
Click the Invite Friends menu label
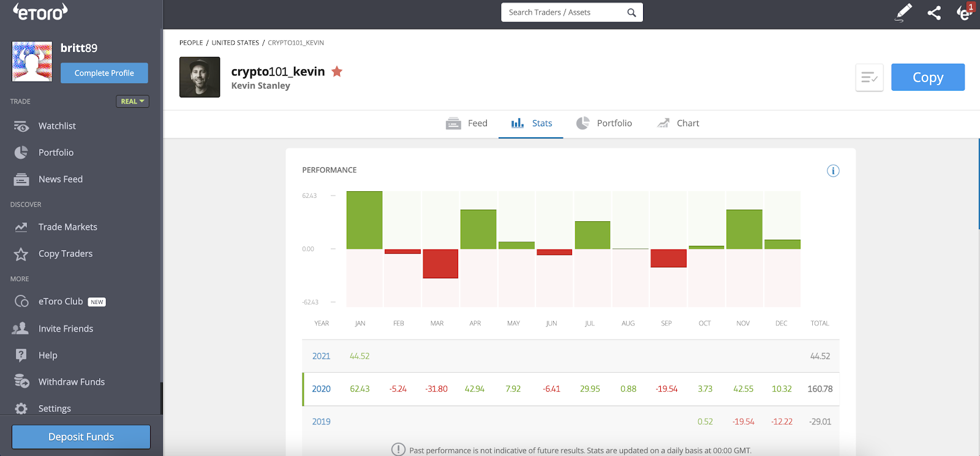coord(66,329)
